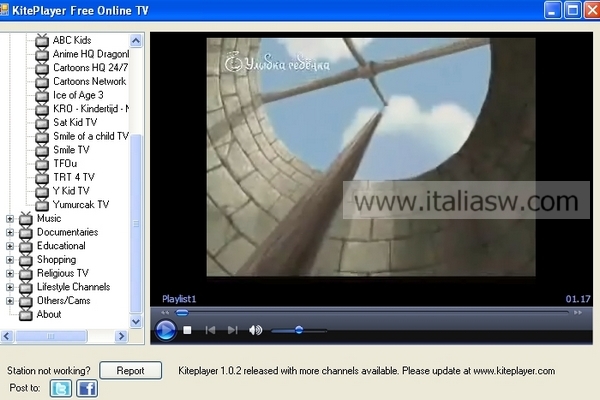Click the Play button in media player
This screenshot has width=600, height=400.
click(165, 330)
